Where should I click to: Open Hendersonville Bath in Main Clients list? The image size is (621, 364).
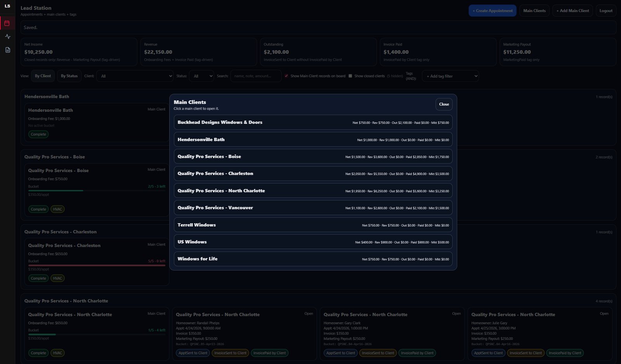(x=313, y=140)
